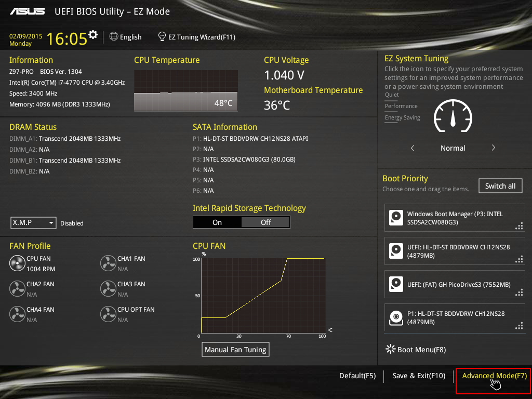
Task: Click the CHA1 FAN fan icon
Action: (108, 263)
